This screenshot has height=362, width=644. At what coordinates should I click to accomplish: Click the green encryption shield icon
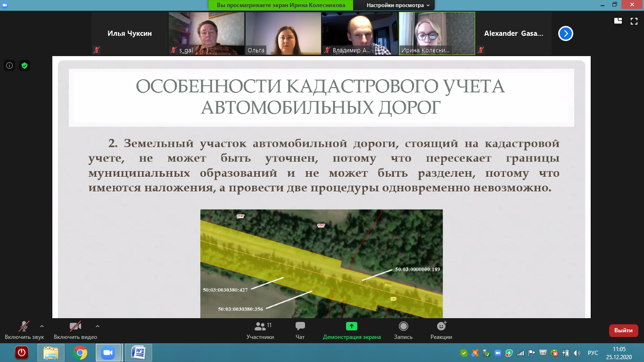(x=25, y=66)
